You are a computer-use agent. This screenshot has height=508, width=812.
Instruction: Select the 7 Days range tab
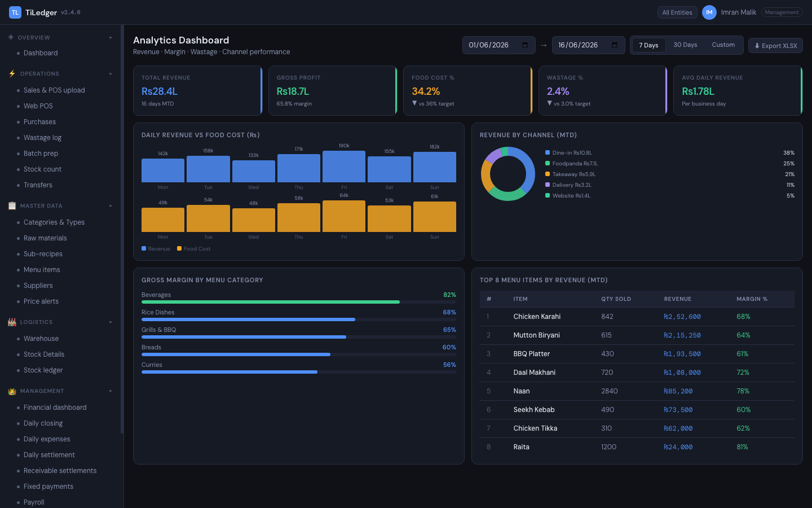click(x=648, y=45)
